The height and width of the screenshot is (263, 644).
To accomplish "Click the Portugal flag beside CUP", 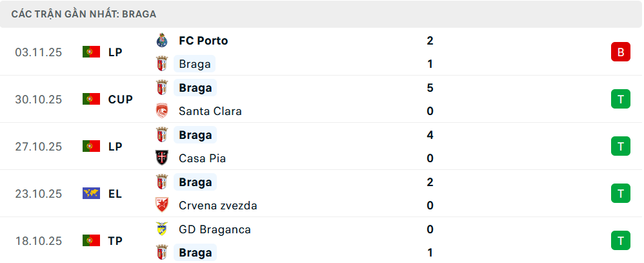I will pos(91,100).
